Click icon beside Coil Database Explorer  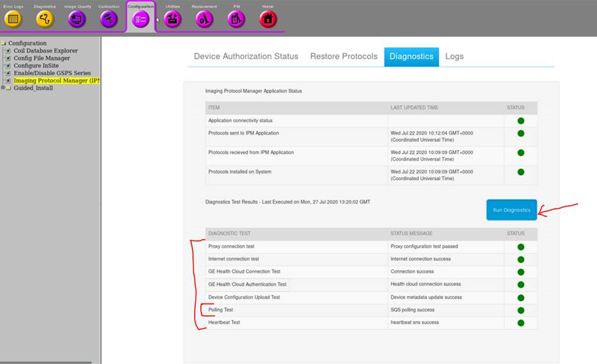tap(8, 50)
